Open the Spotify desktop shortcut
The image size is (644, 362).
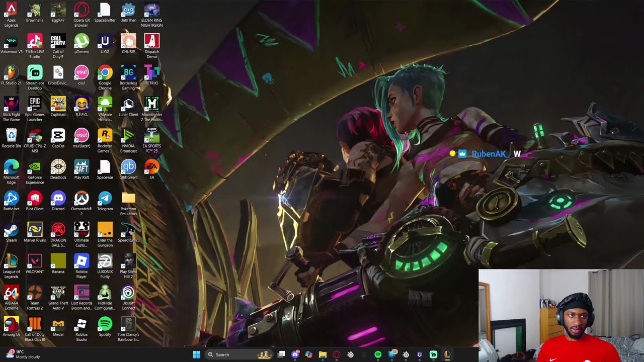point(105,327)
